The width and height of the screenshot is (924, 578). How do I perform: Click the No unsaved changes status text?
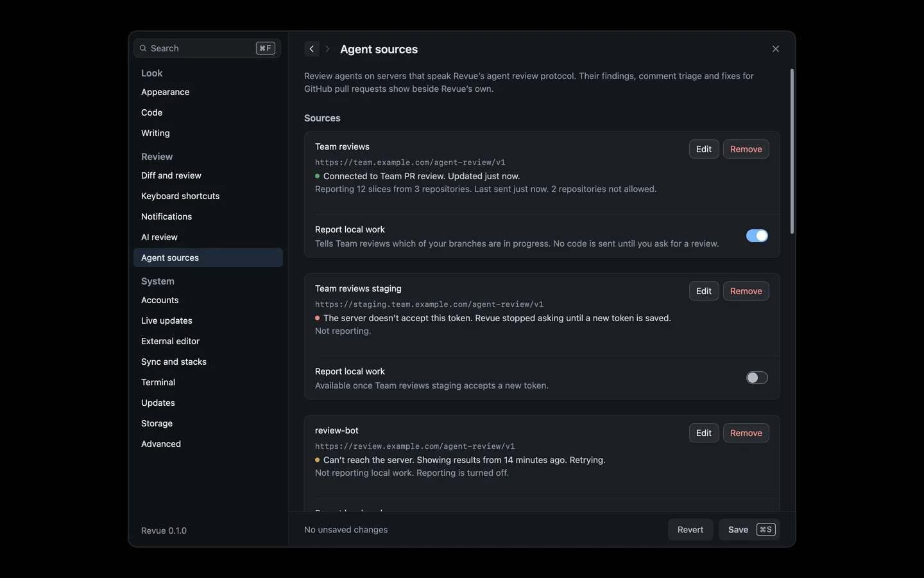[346, 530]
